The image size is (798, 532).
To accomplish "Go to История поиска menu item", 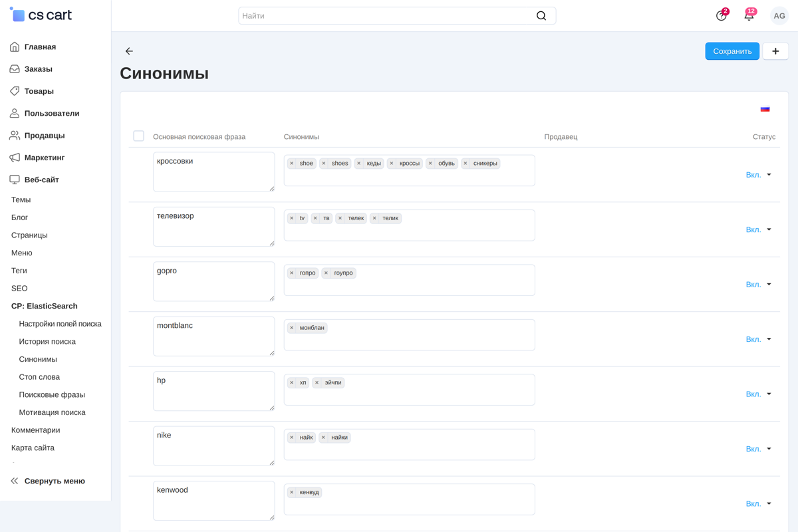I will [x=47, y=342].
